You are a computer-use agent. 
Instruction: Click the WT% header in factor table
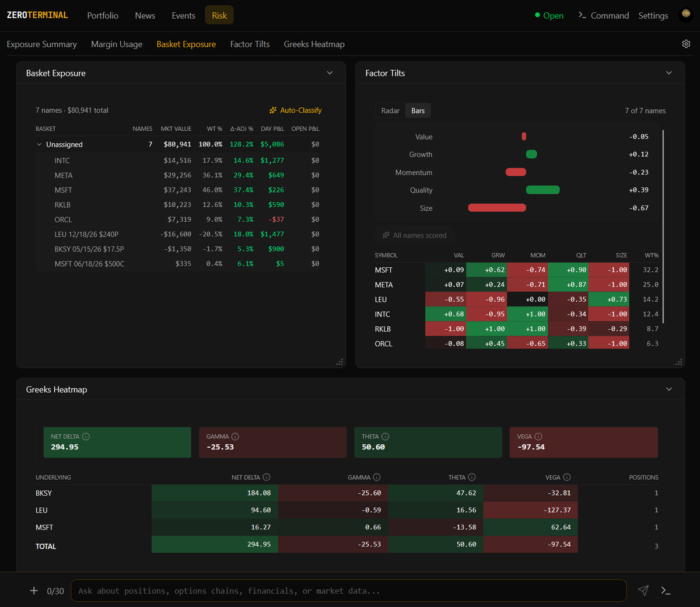coord(652,255)
